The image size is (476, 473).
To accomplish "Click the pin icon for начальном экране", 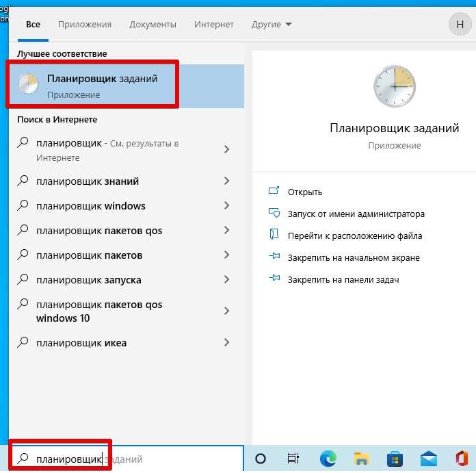I will 274,256.
